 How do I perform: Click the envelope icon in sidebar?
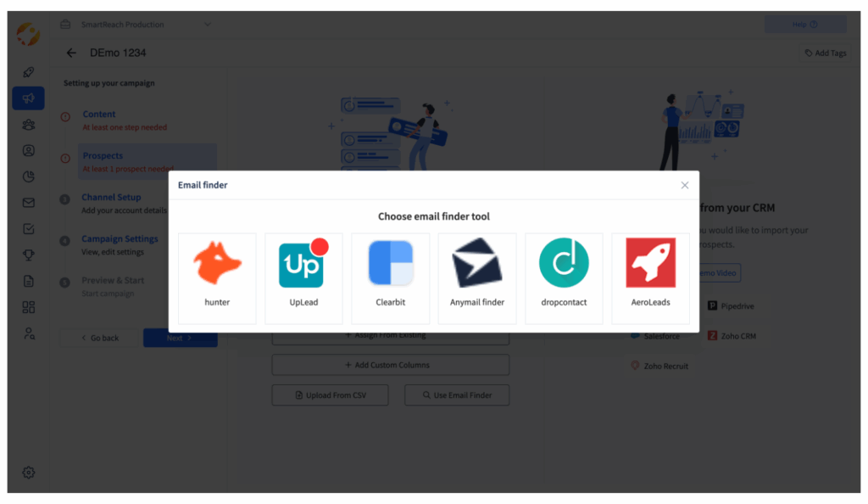pyautogui.click(x=29, y=203)
